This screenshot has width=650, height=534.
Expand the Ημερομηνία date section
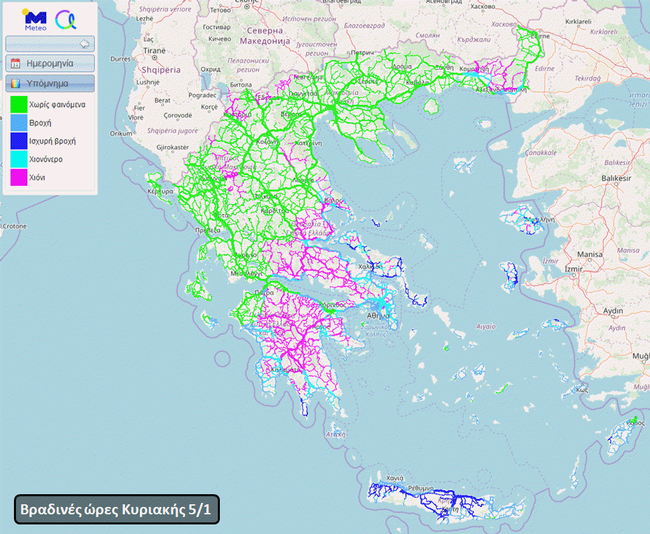pos(50,63)
